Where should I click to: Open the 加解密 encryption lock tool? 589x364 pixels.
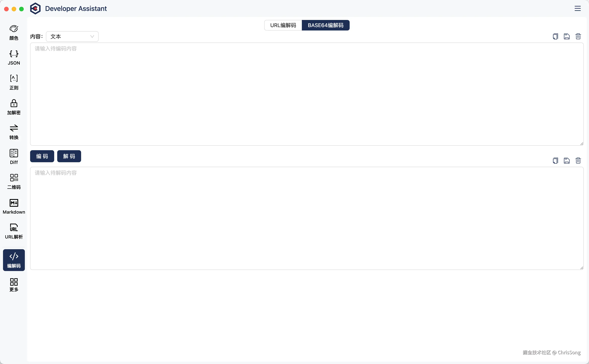(14, 107)
